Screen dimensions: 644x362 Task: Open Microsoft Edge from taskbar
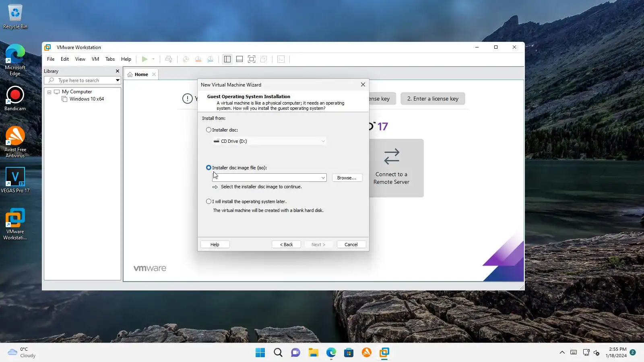(x=331, y=353)
